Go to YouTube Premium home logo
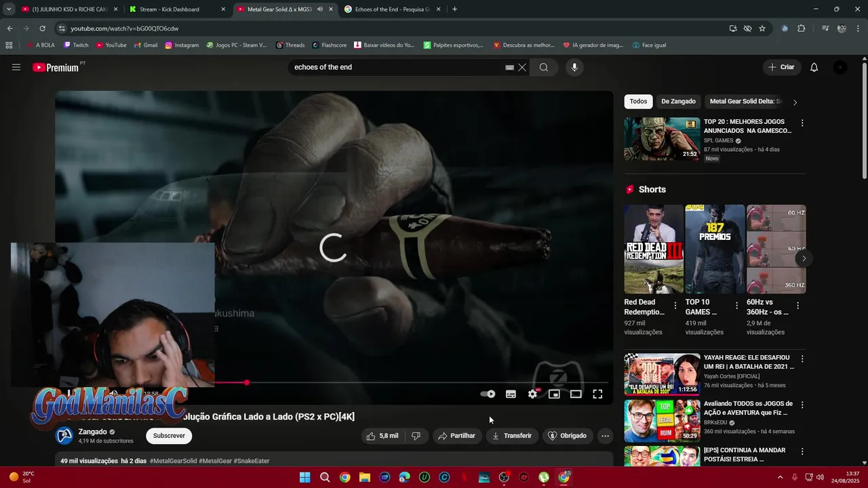Image resolution: width=868 pixels, height=488 pixels. tap(57, 67)
